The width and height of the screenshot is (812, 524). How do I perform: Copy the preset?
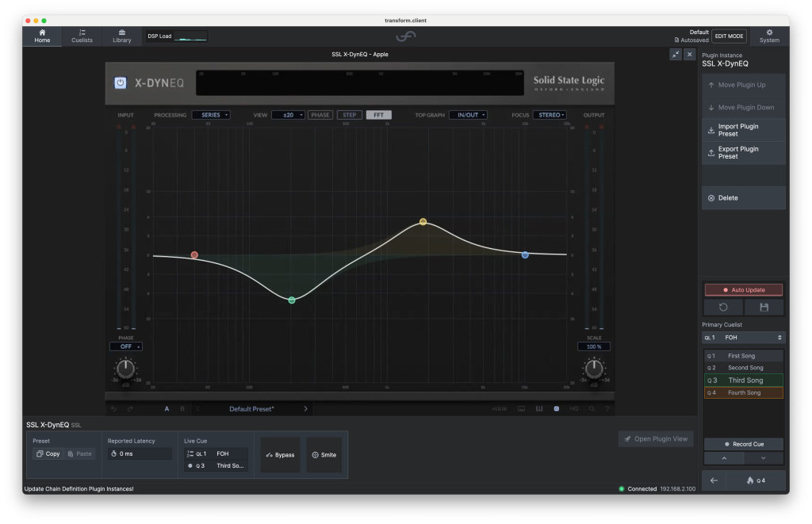48,454
